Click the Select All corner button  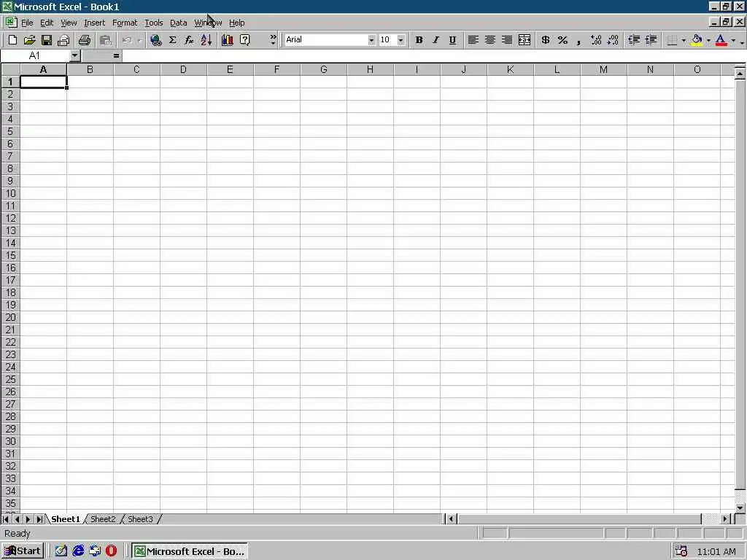tap(10, 69)
